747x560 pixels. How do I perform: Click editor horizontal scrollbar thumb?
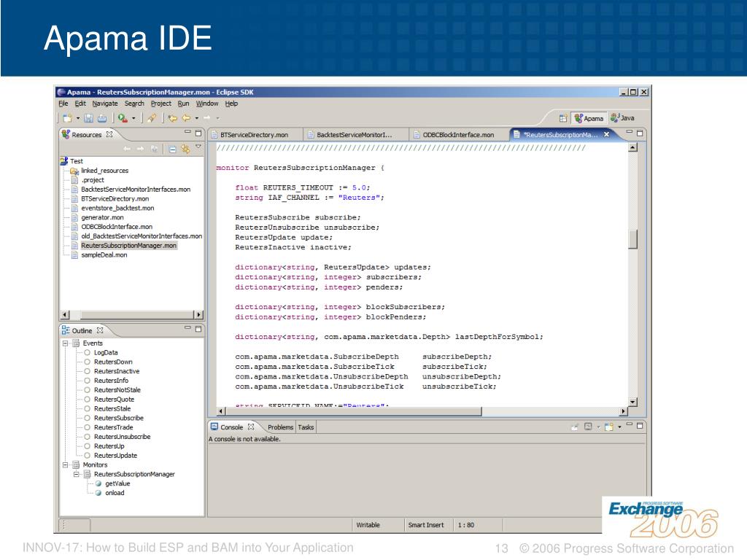tap(353, 411)
